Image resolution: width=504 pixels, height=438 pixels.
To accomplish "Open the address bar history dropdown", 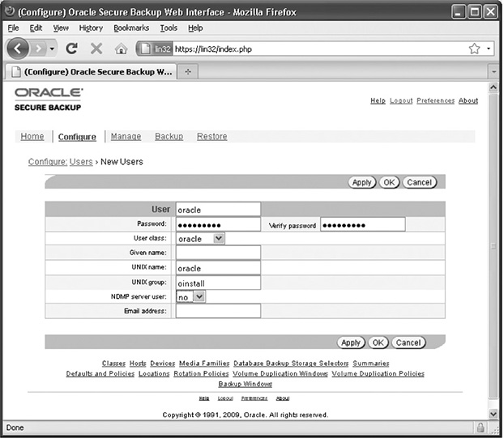I will 489,49.
